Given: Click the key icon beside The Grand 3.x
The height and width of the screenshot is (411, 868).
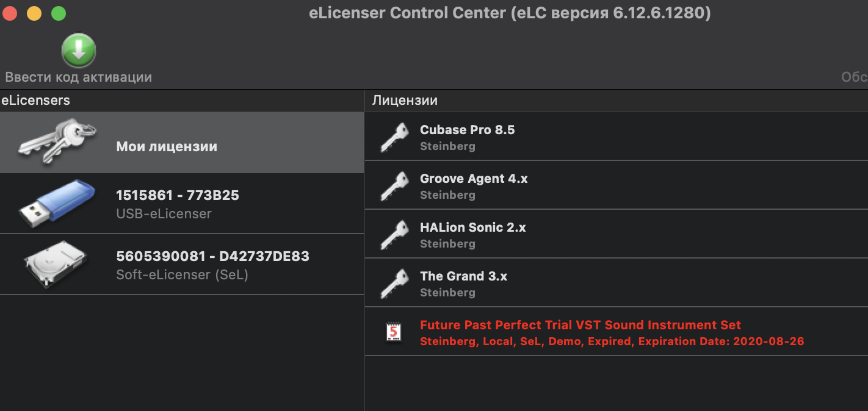Looking at the screenshot, I should click(x=394, y=283).
